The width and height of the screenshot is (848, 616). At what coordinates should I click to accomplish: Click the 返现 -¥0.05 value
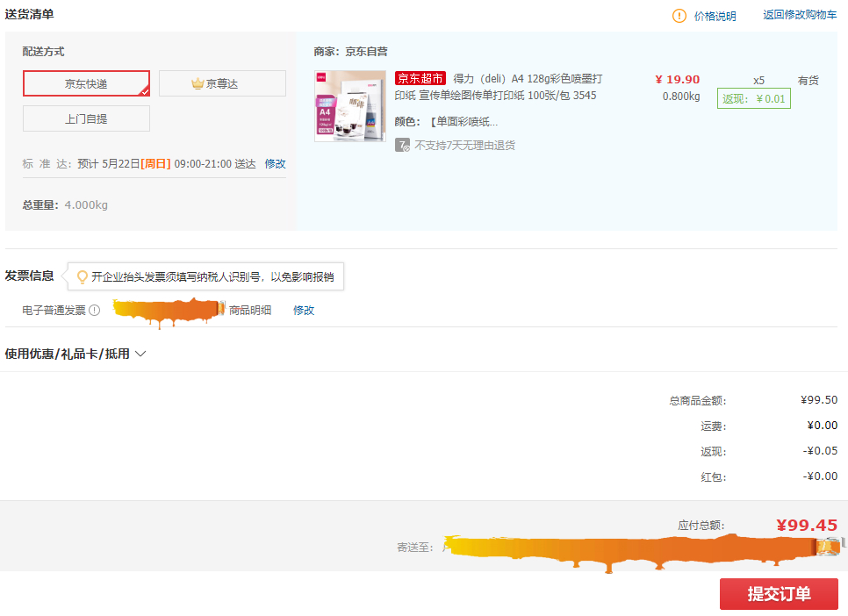820,450
